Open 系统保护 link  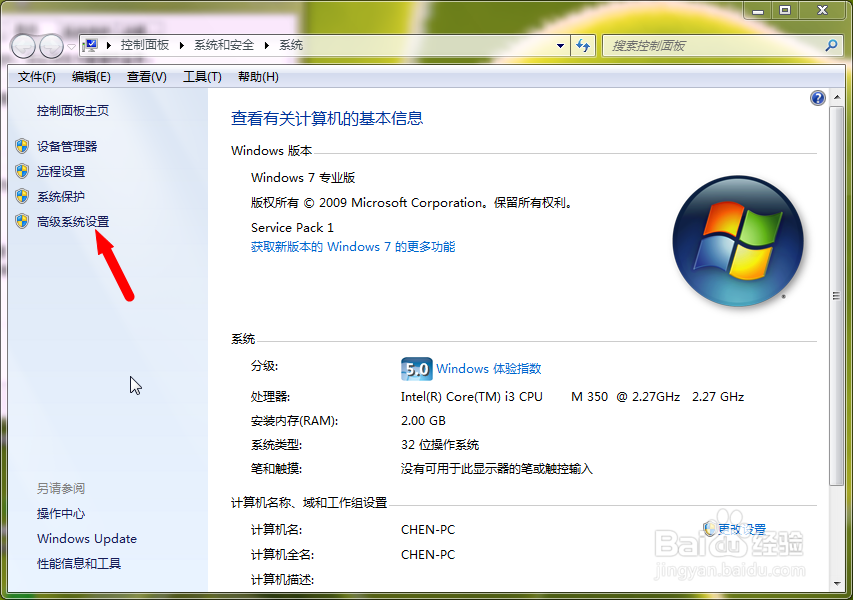point(61,196)
